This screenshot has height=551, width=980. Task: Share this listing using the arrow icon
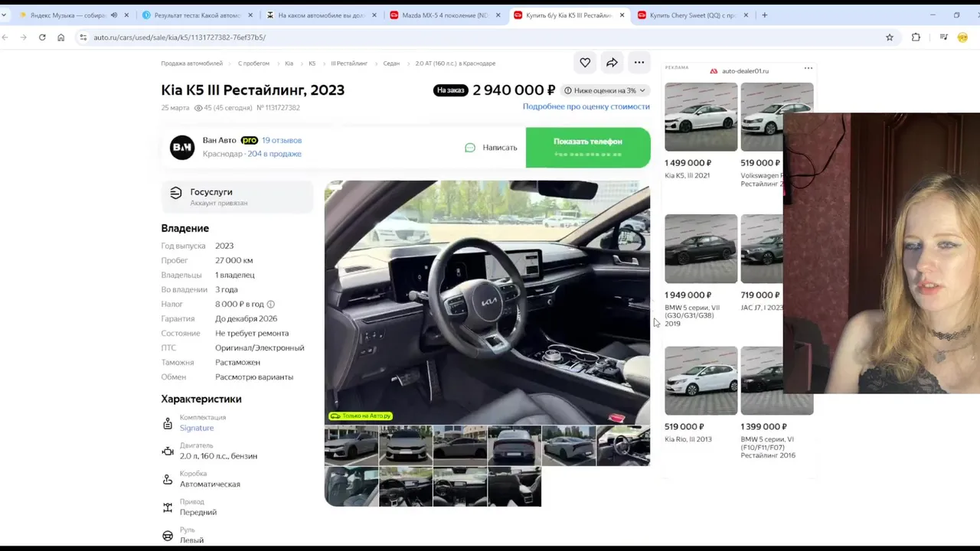pos(612,63)
